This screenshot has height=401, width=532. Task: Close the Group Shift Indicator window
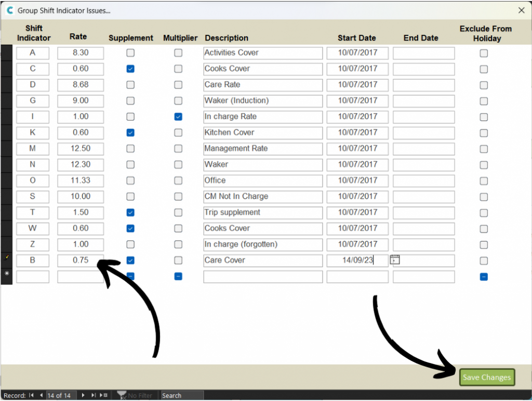pyautogui.click(x=522, y=10)
